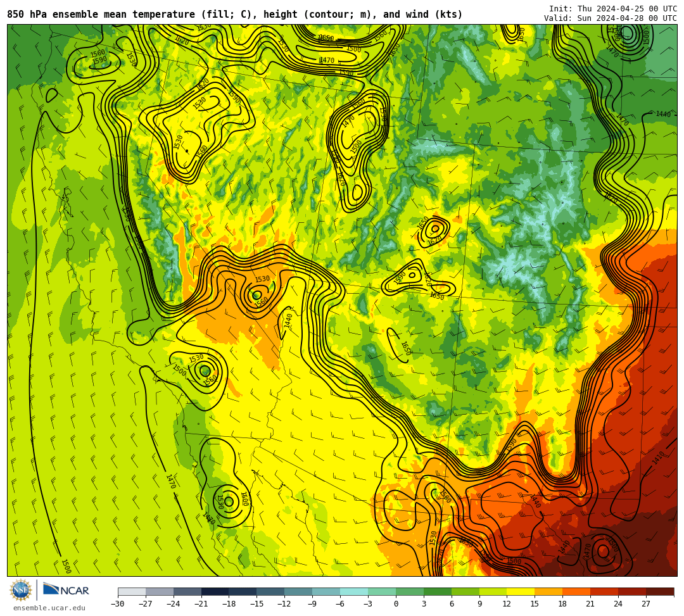Pick the darkest maroon swatch above 27
The width and height of the screenshot is (684, 616).
660,591
